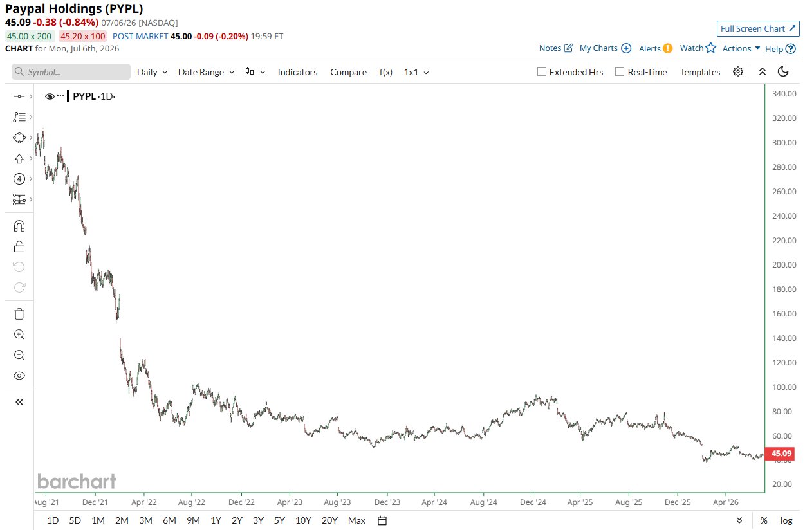Change the candlestick chart type dropdown
805x532 pixels.
(x=255, y=72)
